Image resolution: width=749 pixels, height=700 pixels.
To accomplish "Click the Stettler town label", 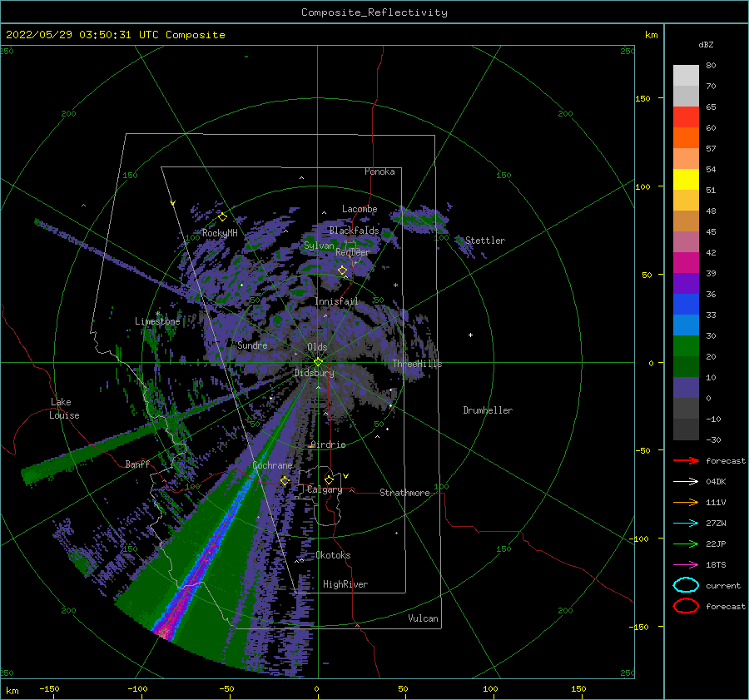I will pyautogui.click(x=485, y=241).
